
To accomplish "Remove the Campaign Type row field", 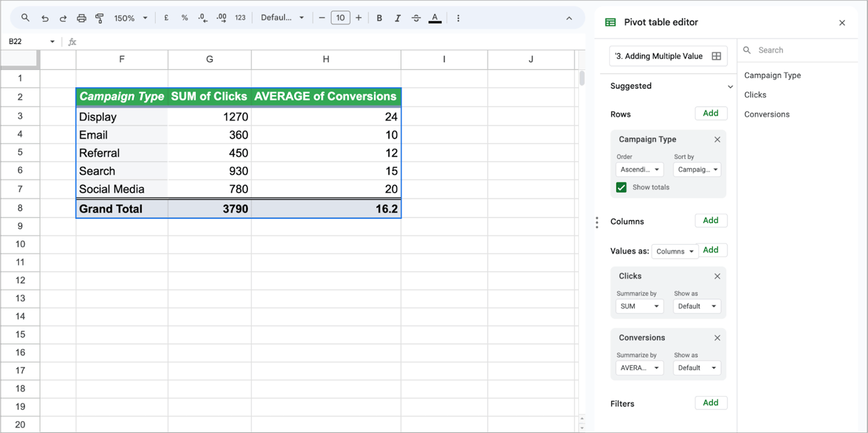I will click(x=717, y=139).
